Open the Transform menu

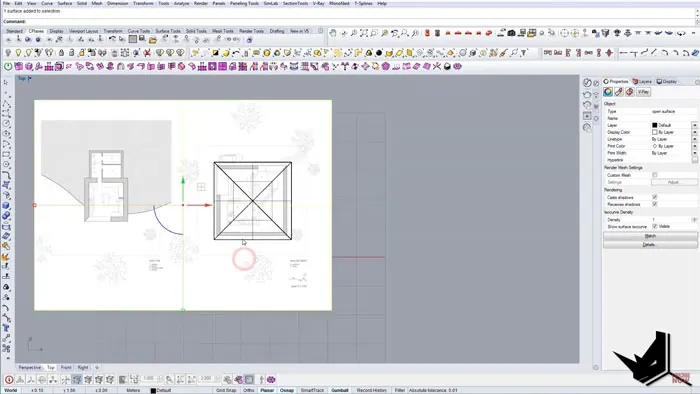point(143,3)
